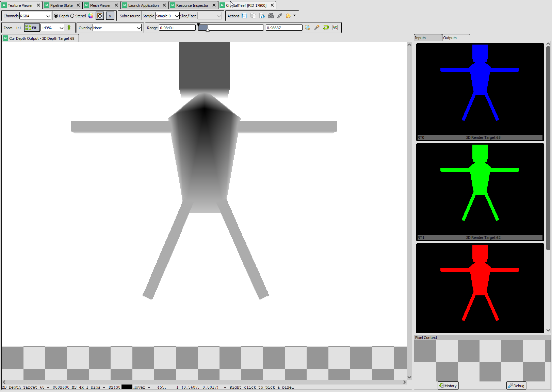Switch to the CrystalThief PID 17800 tab

(x=246, y=5)
